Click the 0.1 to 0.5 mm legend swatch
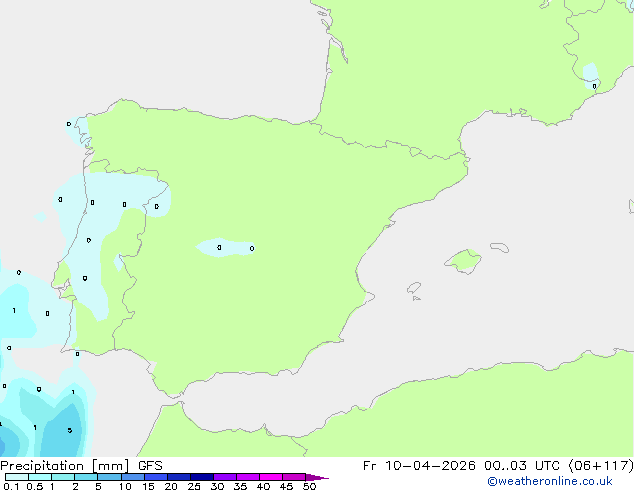634x490 pixels. click(17, 477)
